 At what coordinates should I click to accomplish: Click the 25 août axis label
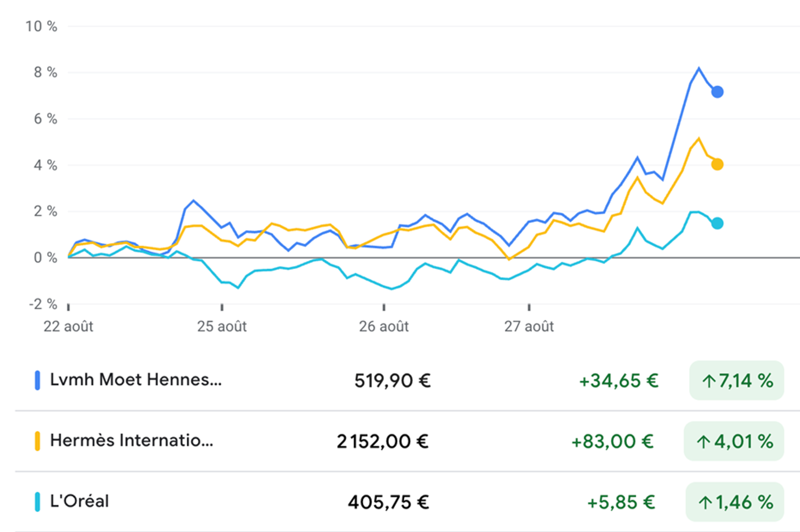[222, 326]
